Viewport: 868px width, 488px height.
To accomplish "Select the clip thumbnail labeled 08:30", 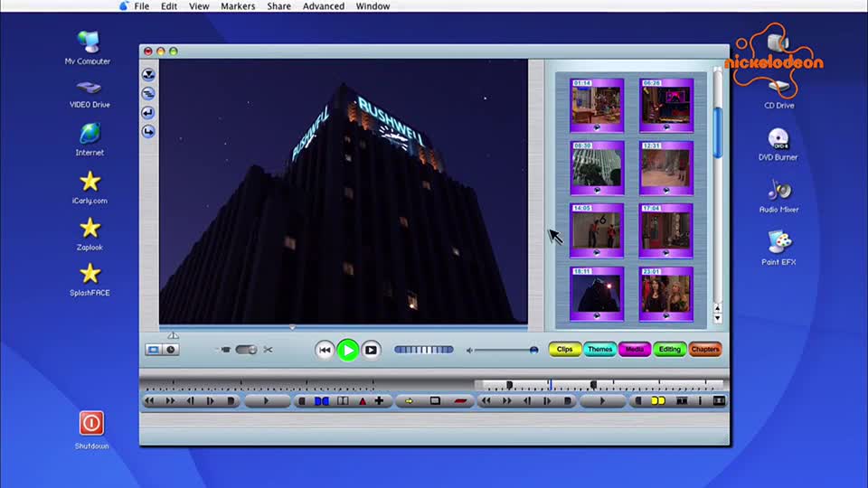I will 597,168.
